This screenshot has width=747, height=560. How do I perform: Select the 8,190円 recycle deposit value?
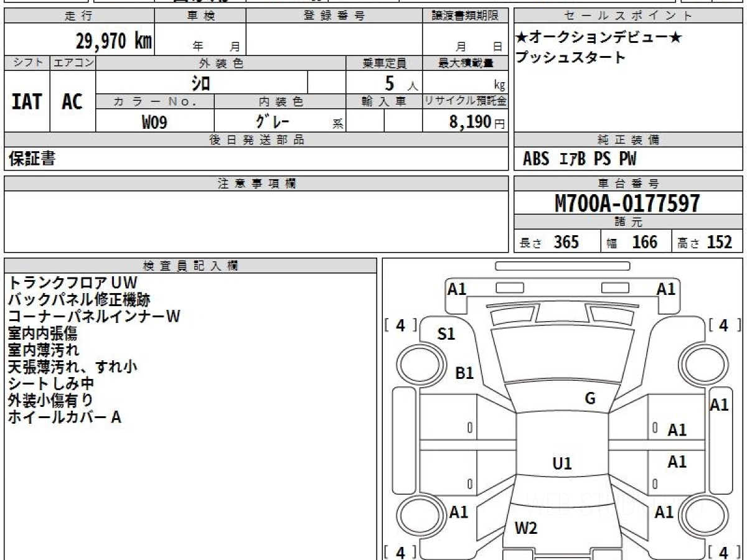(477, 122)
